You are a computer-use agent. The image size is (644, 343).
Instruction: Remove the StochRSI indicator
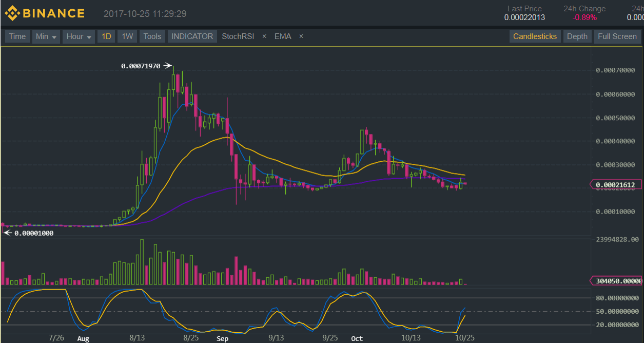pos(264,36)
